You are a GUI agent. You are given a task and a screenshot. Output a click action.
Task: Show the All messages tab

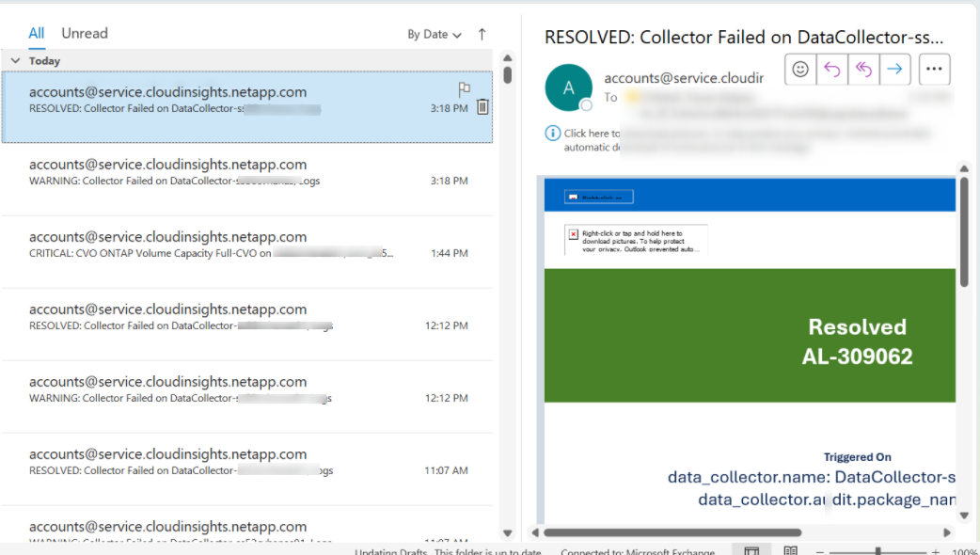(37, 33)
